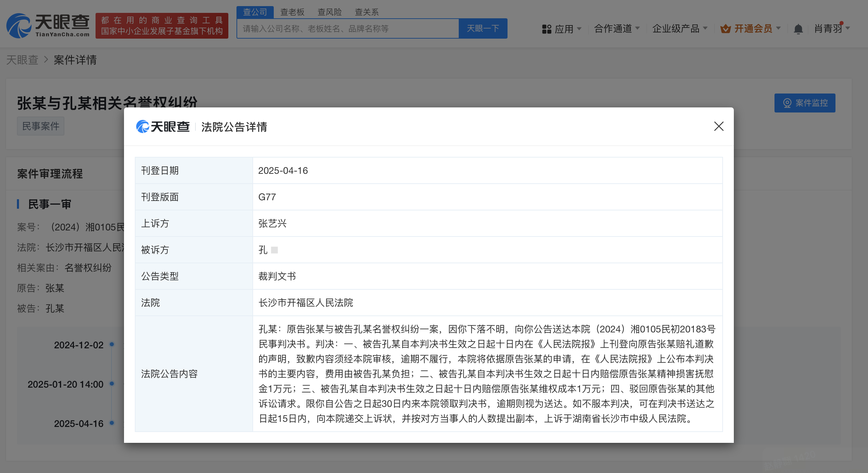The image size is (868, 473).
Task: Click the 法院公告内容 row label
Action: coord(169,374)
